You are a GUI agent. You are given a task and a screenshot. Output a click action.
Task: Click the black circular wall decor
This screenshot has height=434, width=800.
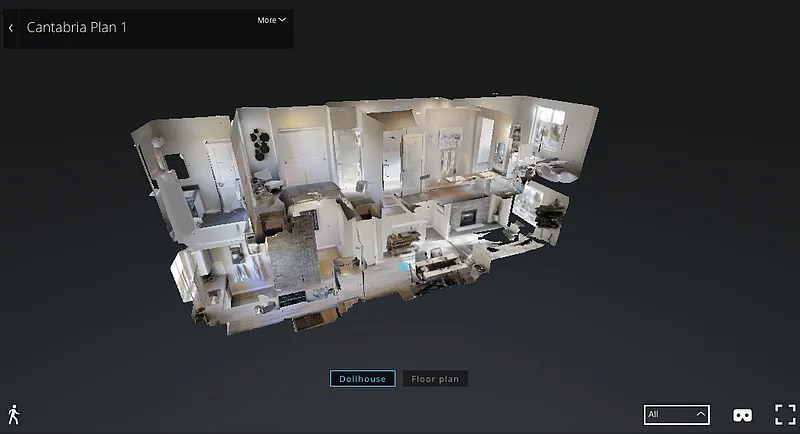[x=261, y=143]
